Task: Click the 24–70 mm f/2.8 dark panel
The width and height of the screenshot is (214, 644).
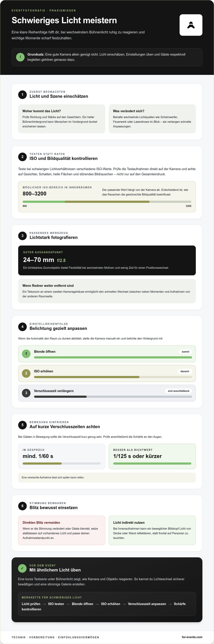Action: (x=107, y=260)
